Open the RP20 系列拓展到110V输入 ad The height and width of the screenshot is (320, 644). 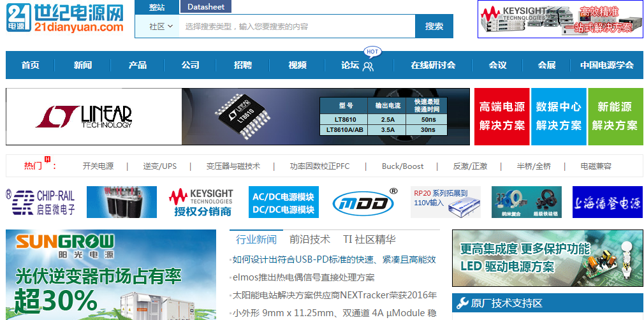click(x=446, y=201)
